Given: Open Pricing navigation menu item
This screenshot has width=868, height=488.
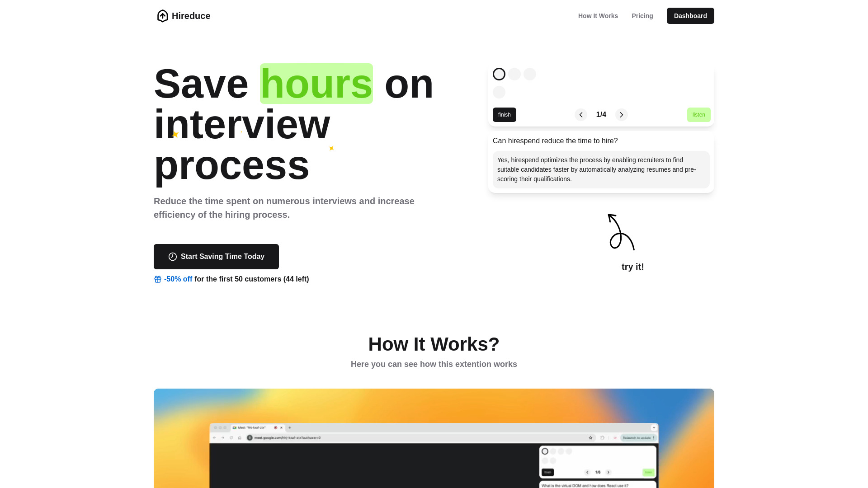Looking at the screenshot, I should pos(642,15).
